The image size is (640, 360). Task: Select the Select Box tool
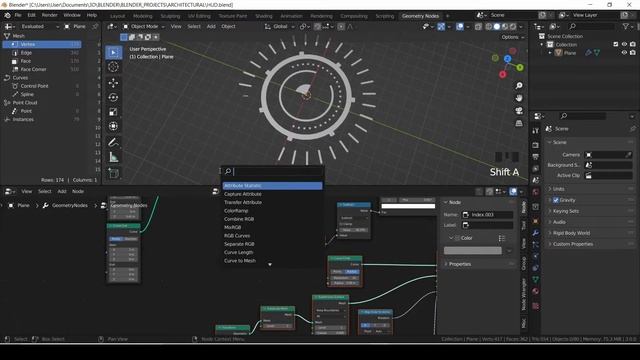pyautogui.click(x=113, y=52)
